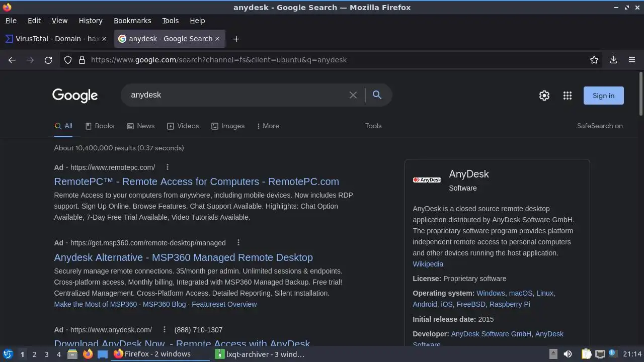Launch the file manager from taskbar

[x=72, y=354]
